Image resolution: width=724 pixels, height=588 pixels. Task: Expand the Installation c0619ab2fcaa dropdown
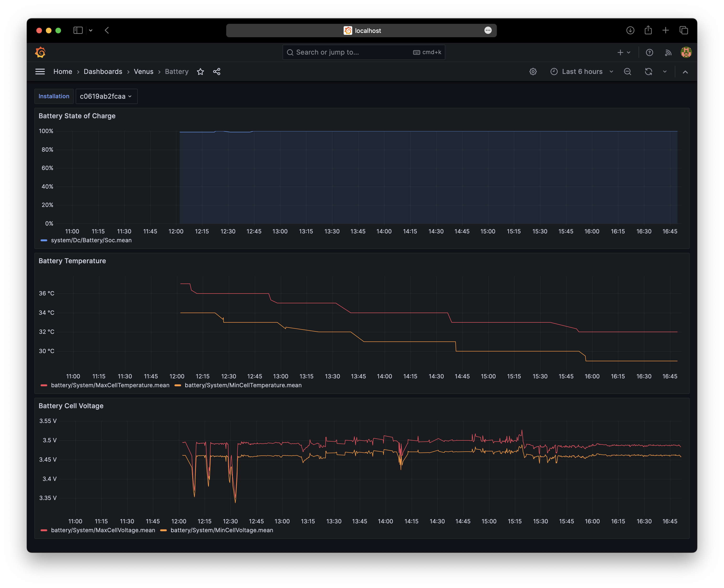click(x=106, y=96)
